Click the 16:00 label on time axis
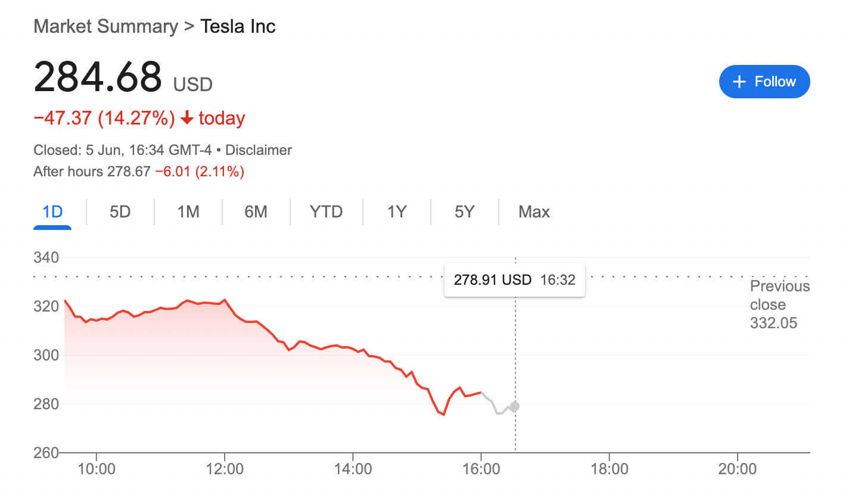 pos(481,469)
